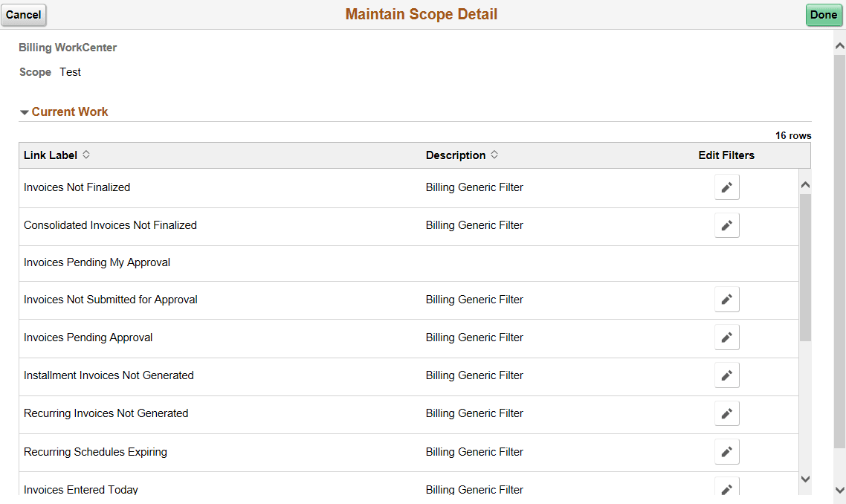Click the page scrollbar up arrow
This screenshot has height=504, width=846.
839,44
